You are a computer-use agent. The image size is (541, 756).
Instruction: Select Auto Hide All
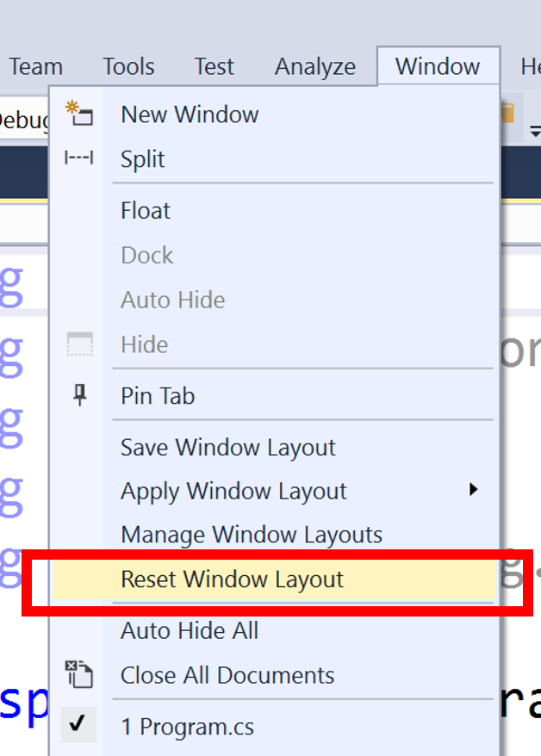(189, 630)
